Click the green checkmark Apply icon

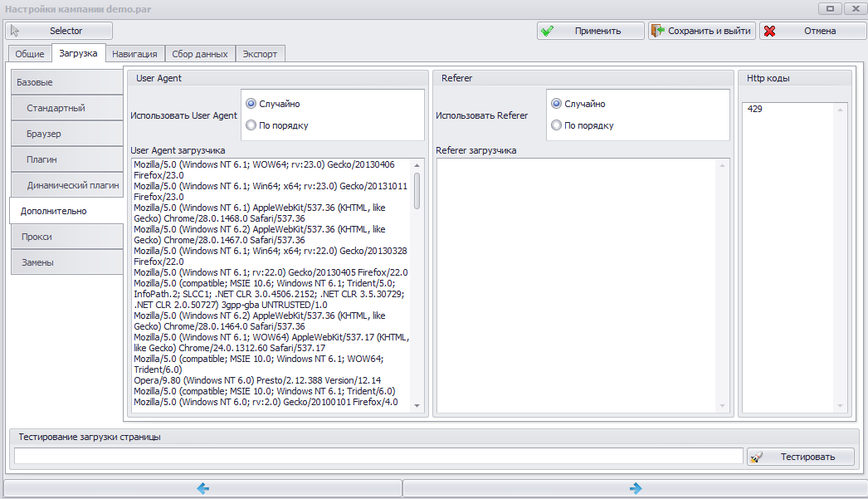click(x=547, y=31)
